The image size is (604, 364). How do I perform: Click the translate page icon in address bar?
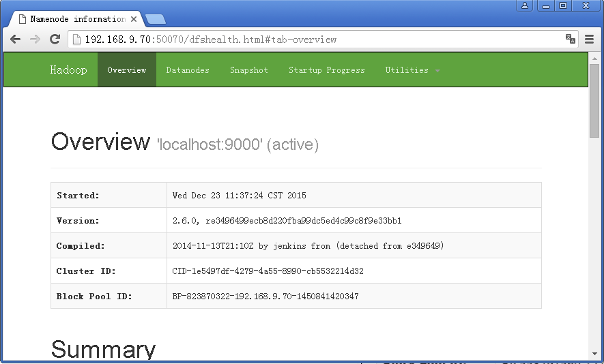click(x=570, y=39)
